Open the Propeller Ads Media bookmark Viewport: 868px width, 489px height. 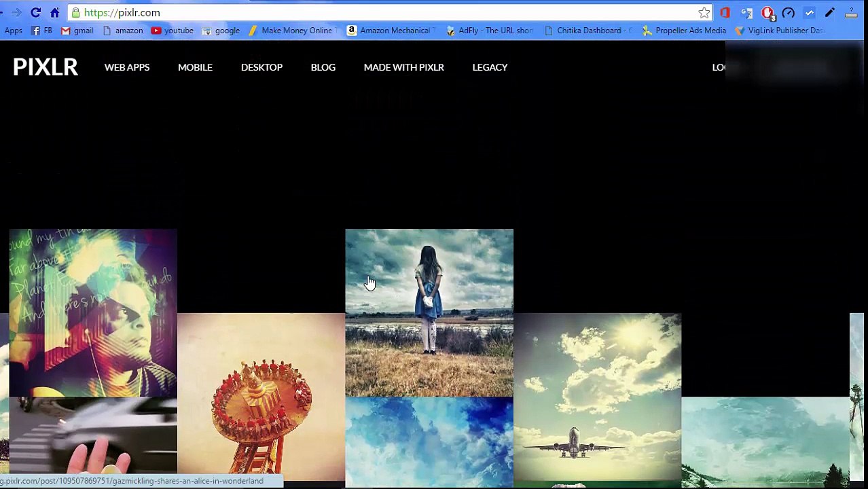(685, 30)
